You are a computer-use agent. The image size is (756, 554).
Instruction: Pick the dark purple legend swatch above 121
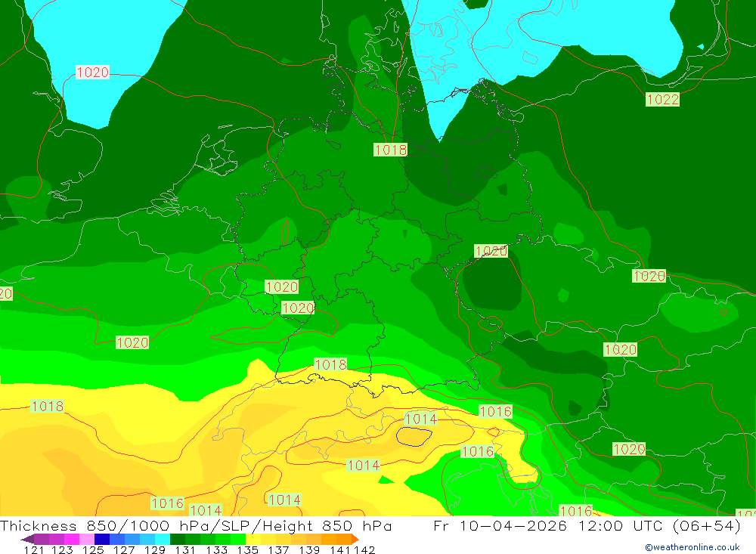tap(42, 539)
